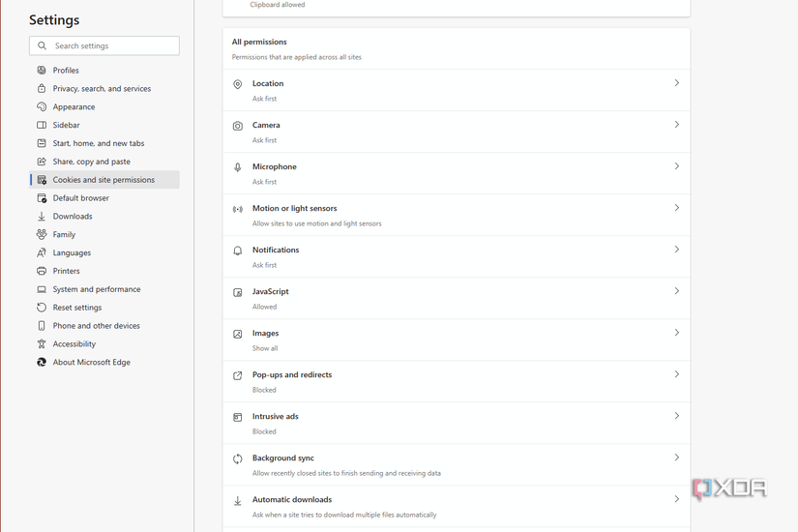798x532 pixels.
Task: Click the About Microsoft Edge logo icon
Action: point(42,362)
